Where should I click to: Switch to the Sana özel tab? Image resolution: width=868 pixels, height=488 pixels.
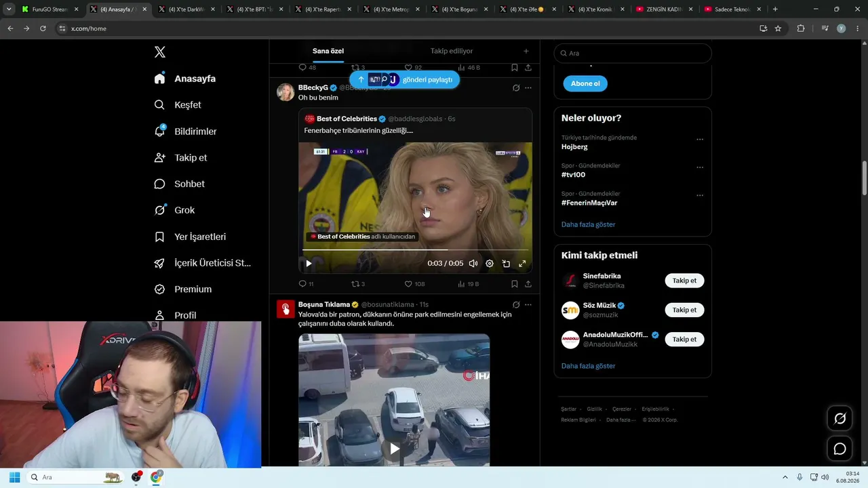328,51
